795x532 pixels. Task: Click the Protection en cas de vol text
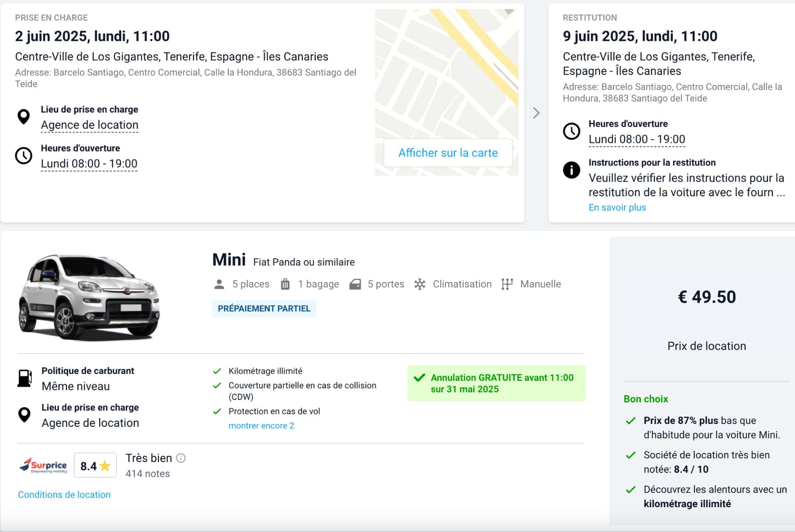click(x=274, y=412)
